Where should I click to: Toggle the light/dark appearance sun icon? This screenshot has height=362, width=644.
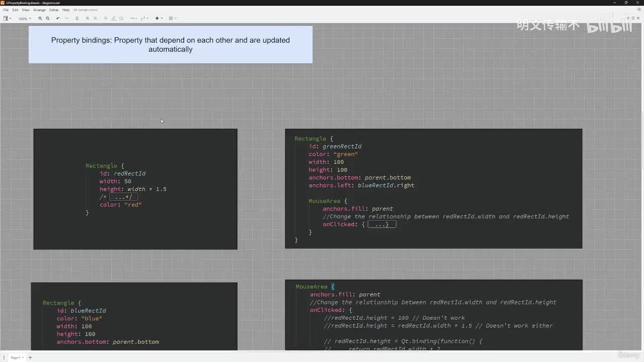(x=639, y=10)
